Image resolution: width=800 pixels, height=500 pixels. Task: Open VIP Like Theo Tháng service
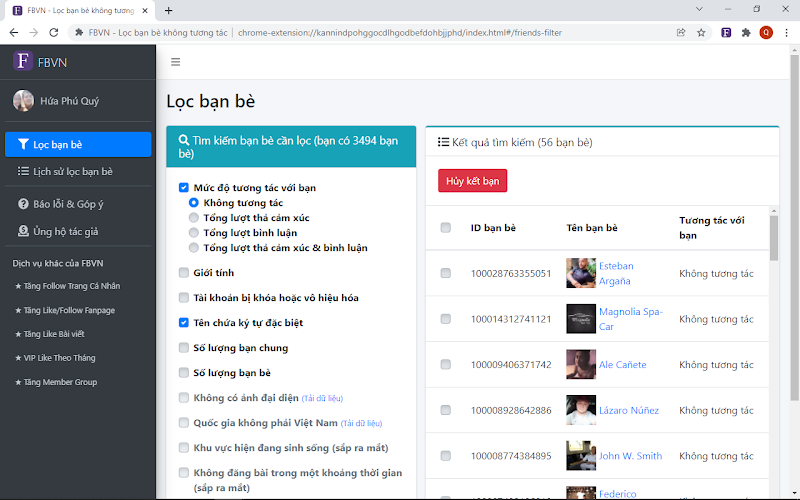pyautogui.click(x=56, y=358)
